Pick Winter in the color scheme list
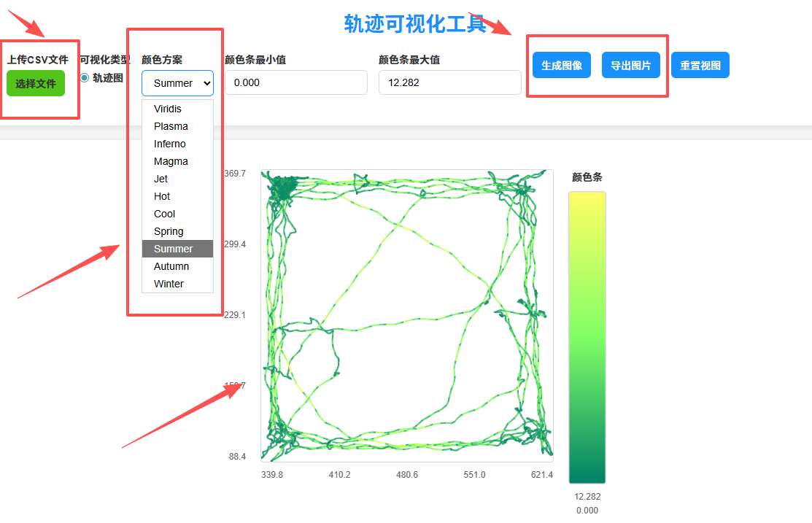812x523 pixels. [x=169, y=284]
